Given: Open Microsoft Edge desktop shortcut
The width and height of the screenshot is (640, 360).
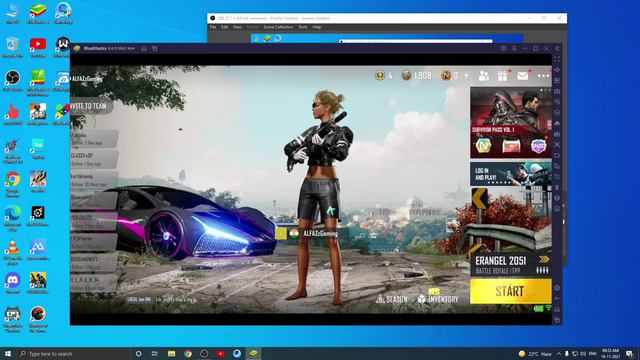Looking at the screenshot, I should point(13,218).
